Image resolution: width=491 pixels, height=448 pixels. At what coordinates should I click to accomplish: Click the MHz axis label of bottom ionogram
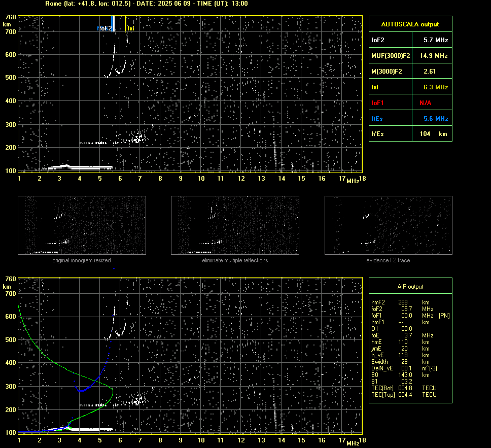(353, 443)
